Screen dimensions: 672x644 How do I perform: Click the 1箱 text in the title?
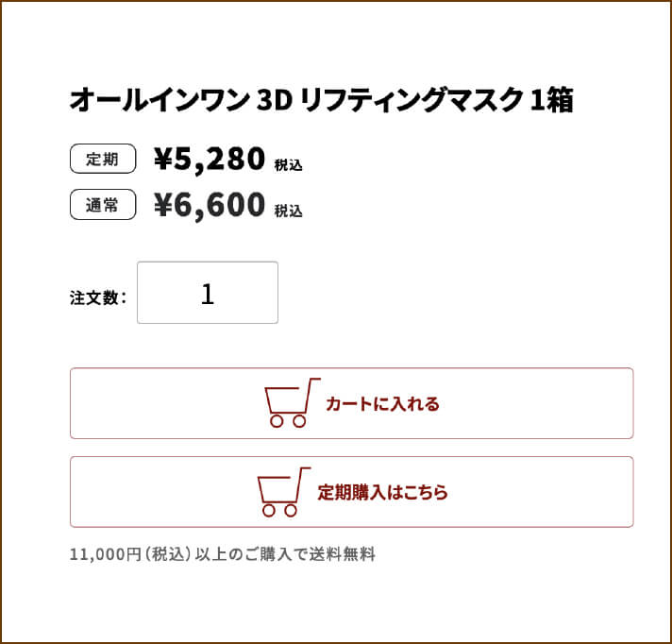coord(552,100)
